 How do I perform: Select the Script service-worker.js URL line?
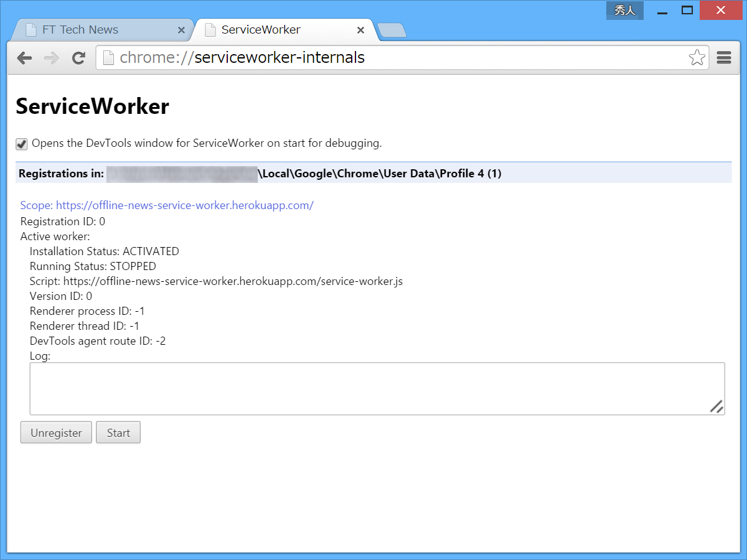[x=216, y=281]
